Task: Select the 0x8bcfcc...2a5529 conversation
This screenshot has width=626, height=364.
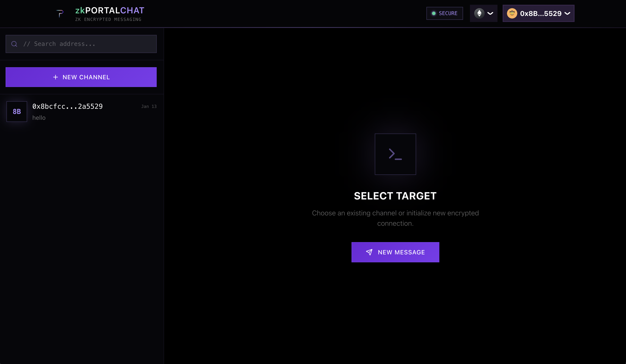Action: [82, 112]
